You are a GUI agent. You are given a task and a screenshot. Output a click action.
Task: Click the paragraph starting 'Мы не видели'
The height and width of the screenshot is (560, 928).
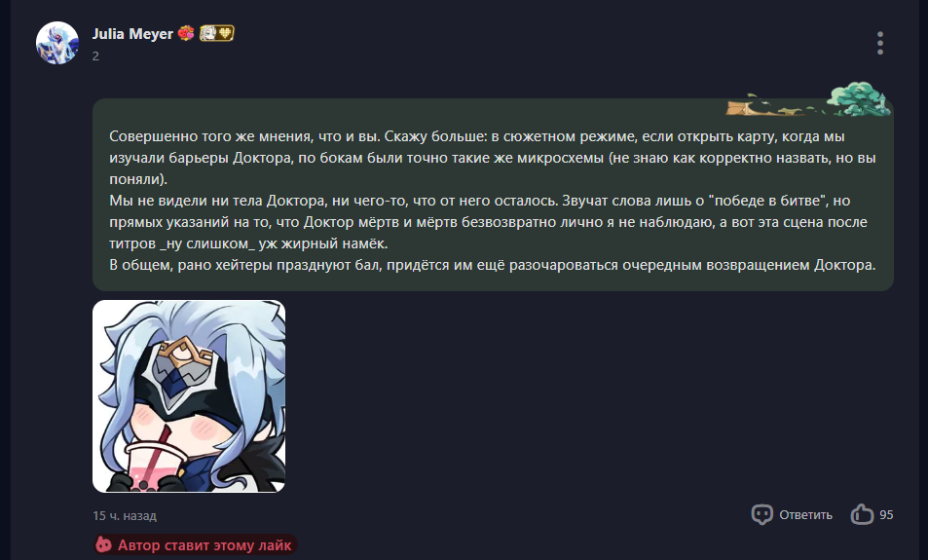click(488, 222)
